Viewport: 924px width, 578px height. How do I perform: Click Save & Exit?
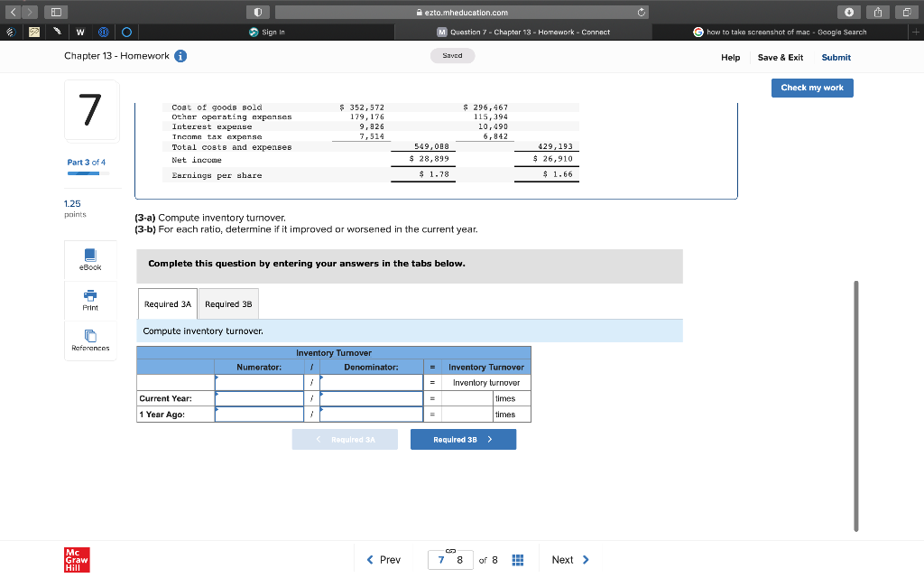coord(781,57)
